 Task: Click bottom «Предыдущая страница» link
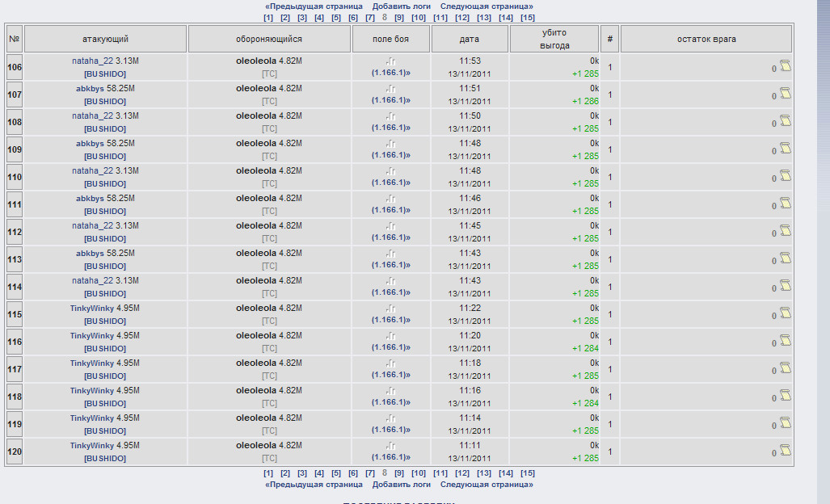314,485
